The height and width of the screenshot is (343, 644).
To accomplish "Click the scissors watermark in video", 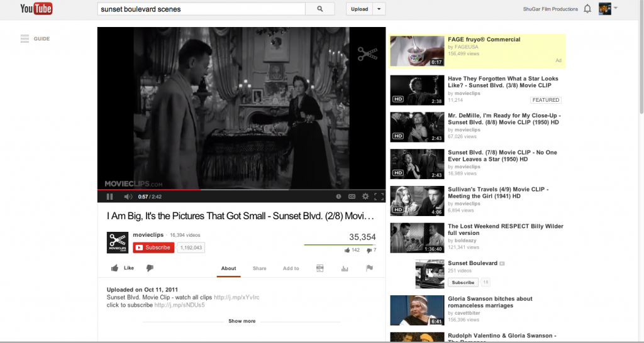I will click(x=367, y=54).
